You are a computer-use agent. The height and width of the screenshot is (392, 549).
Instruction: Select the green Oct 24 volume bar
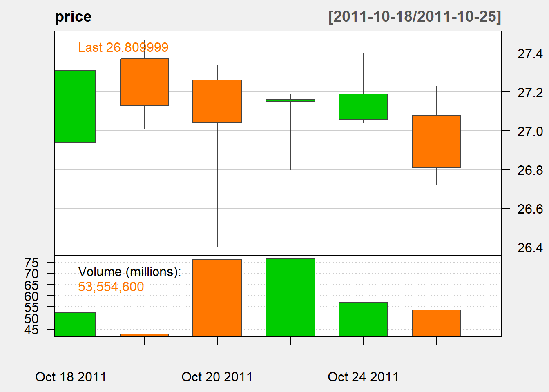click(364, 320)
